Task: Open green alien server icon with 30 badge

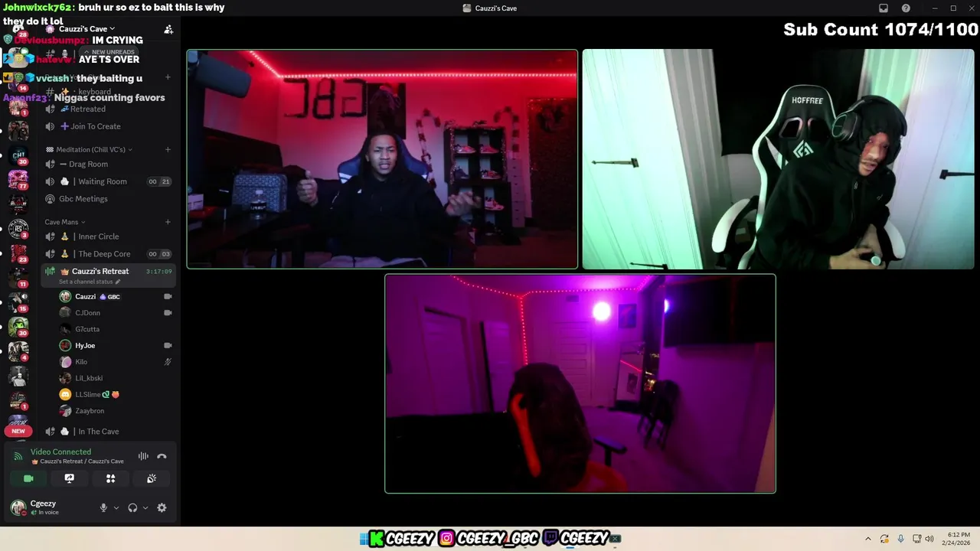Action: point(18,327)
